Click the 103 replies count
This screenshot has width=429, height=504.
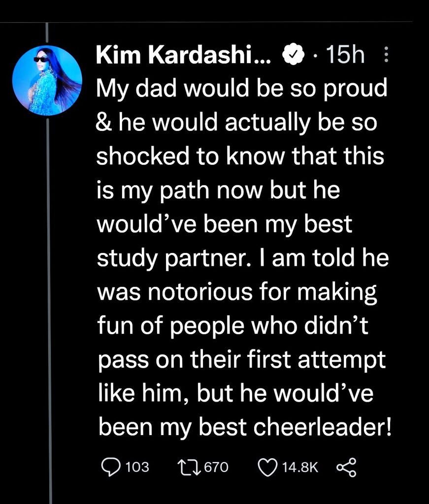(x=137, y=467)
